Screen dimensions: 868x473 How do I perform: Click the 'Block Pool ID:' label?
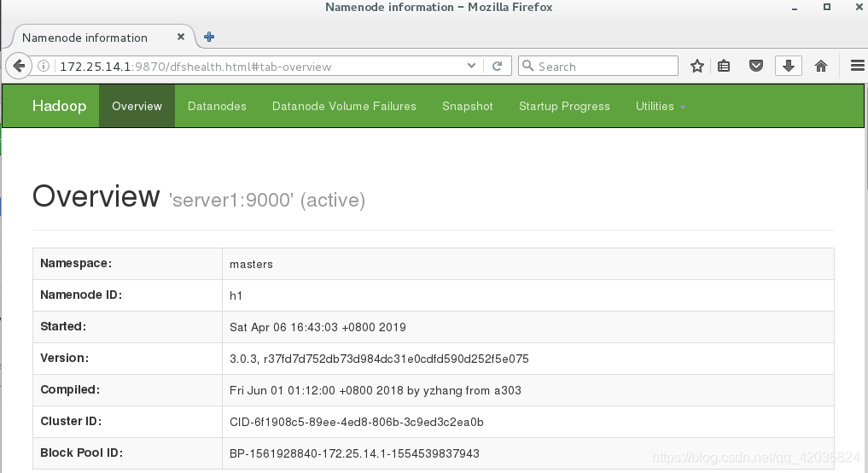(81, 453)
